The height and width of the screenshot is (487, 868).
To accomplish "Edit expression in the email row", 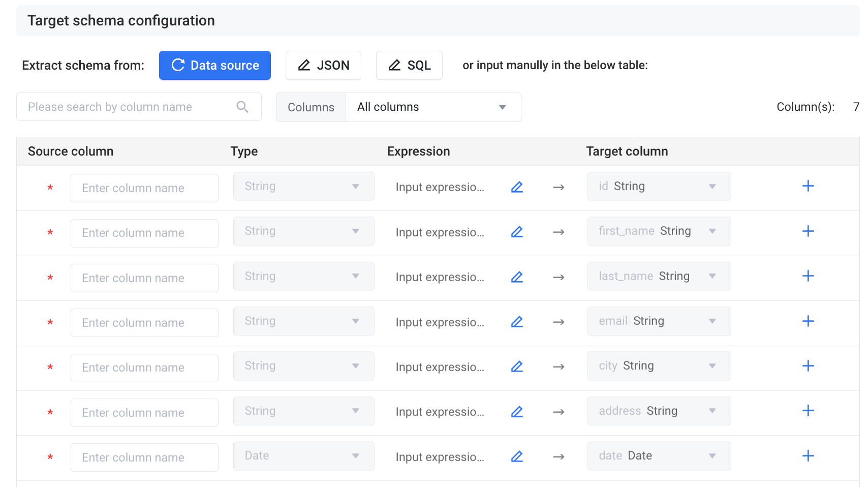I will tap(517, 322).
